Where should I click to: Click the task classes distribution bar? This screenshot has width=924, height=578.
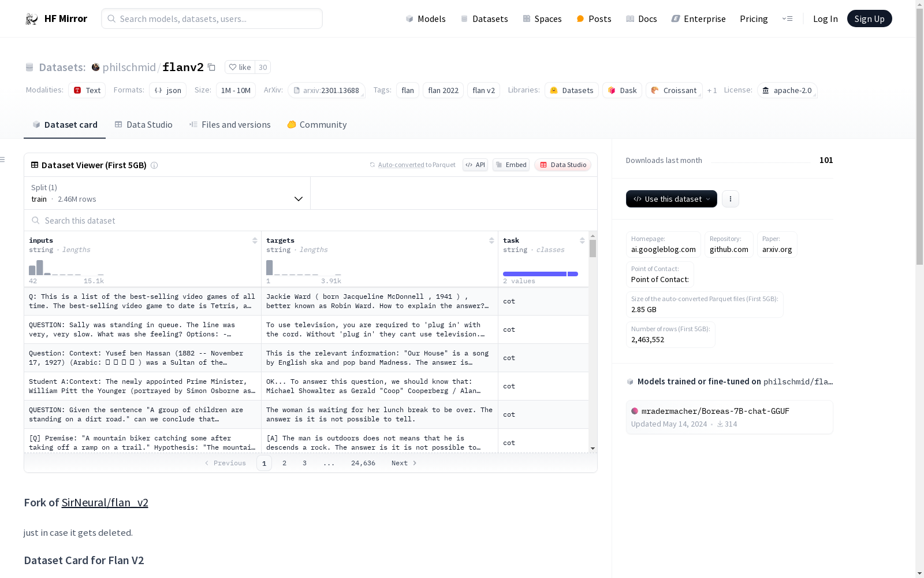click(541, 274)
